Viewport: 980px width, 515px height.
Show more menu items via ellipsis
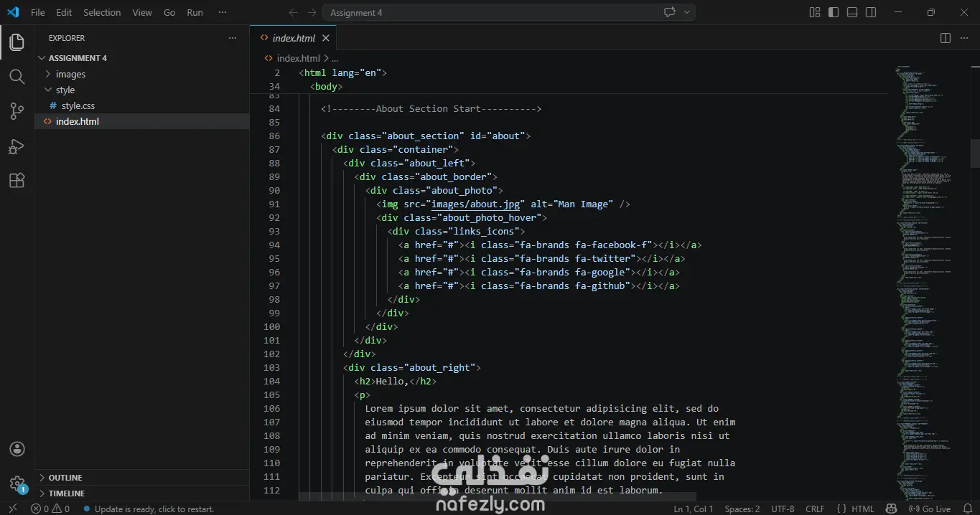pos(223,12)
